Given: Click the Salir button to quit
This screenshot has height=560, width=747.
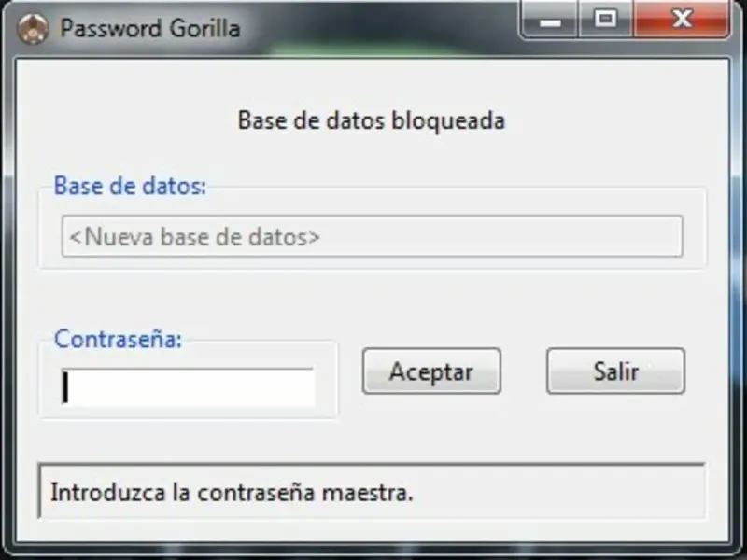Looking at the screenshot, I should pos(615,371).
